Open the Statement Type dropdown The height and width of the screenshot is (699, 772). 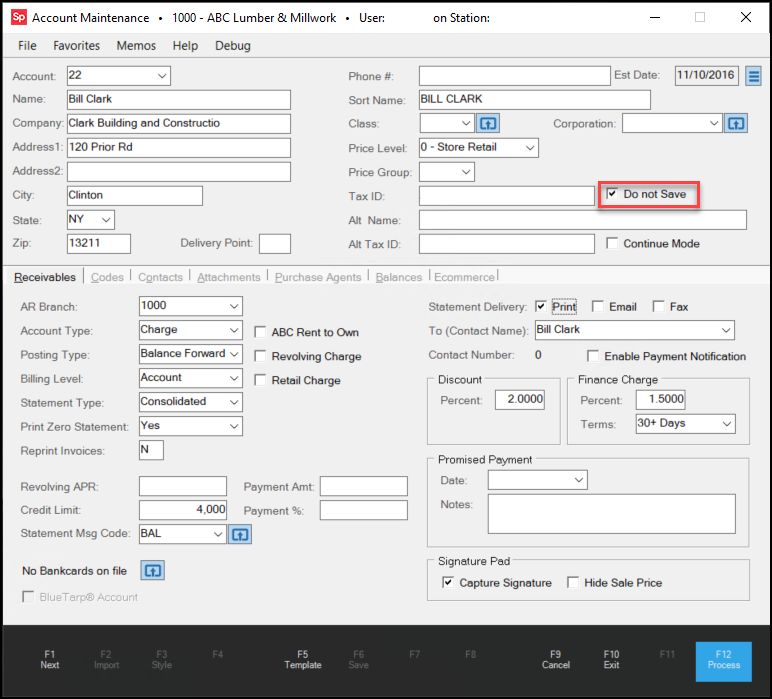pos(234,402)
